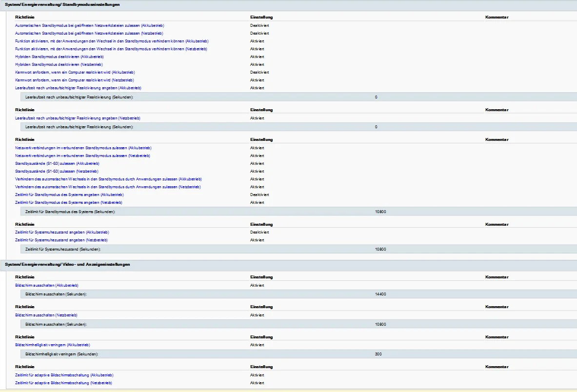Click 'Aktiviert' setting of Bildschirm ausschalten (Netzbetrieb)
This screenshot has width=577, height=392.
[x=257, y=315]
